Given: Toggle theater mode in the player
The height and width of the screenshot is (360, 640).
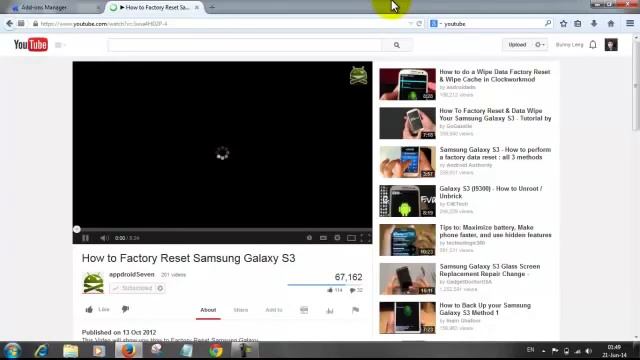Looking at the screenshot, I should point(351,238).
